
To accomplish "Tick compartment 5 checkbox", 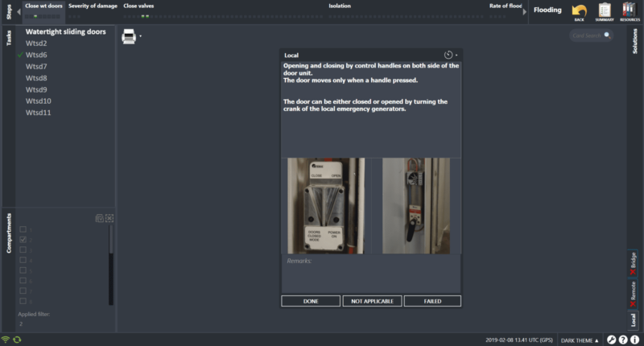I will [23, 270].
